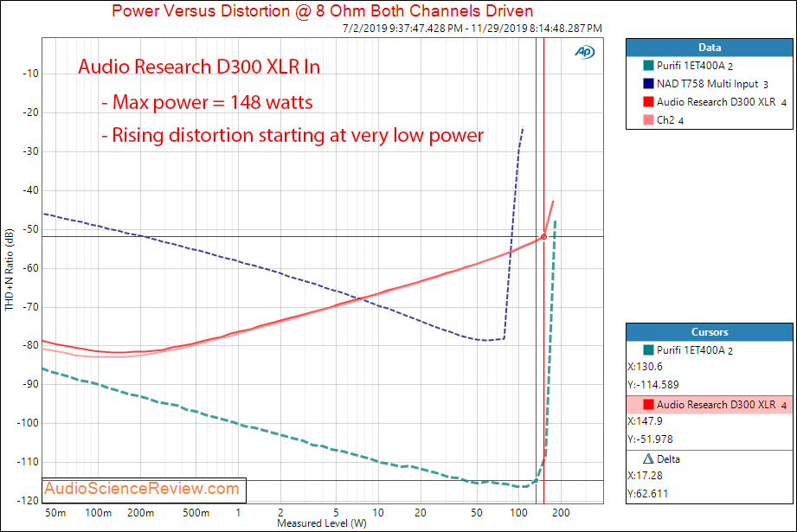This screenshot has height=532, width=797.
Task: Click the Y-axis tick label -40
Action: coord(30,190)
